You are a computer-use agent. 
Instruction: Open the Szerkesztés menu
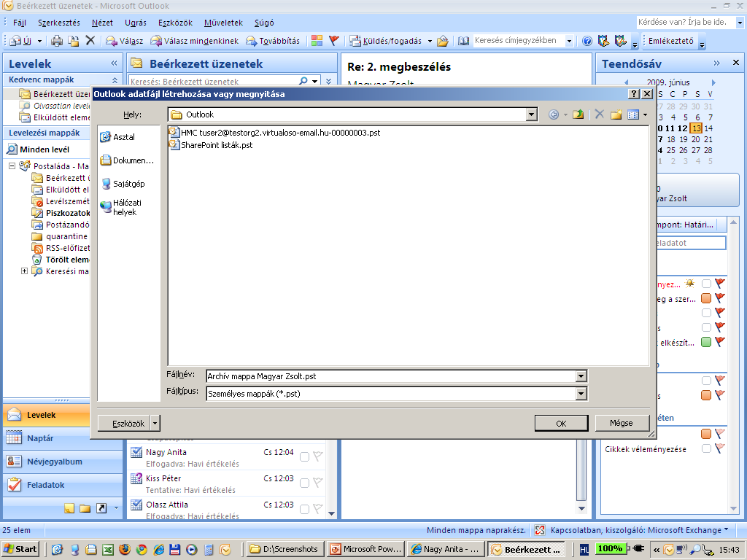[59, 23]
